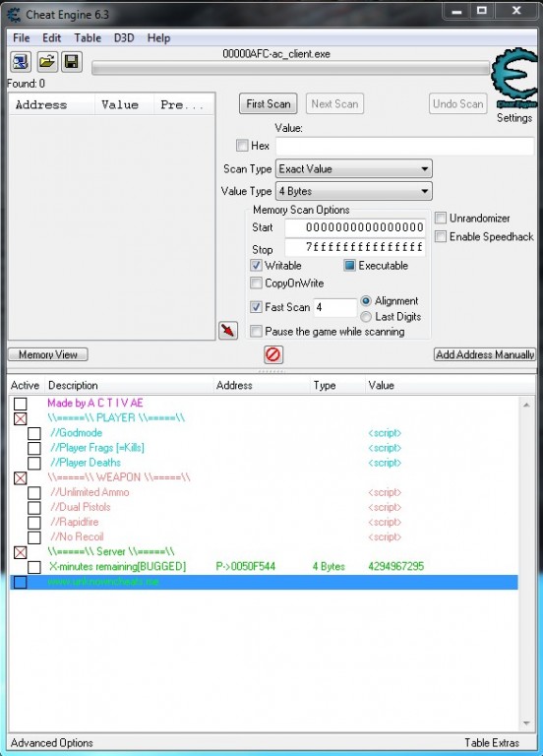Click the Undo Scan button
The image size is (543, 756).
458,103
